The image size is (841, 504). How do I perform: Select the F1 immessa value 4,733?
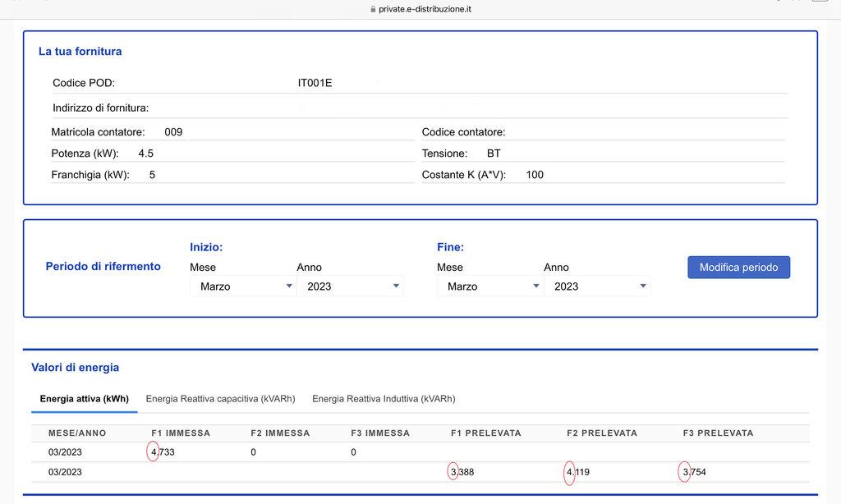pyautogui.click(x=163, y=452)
